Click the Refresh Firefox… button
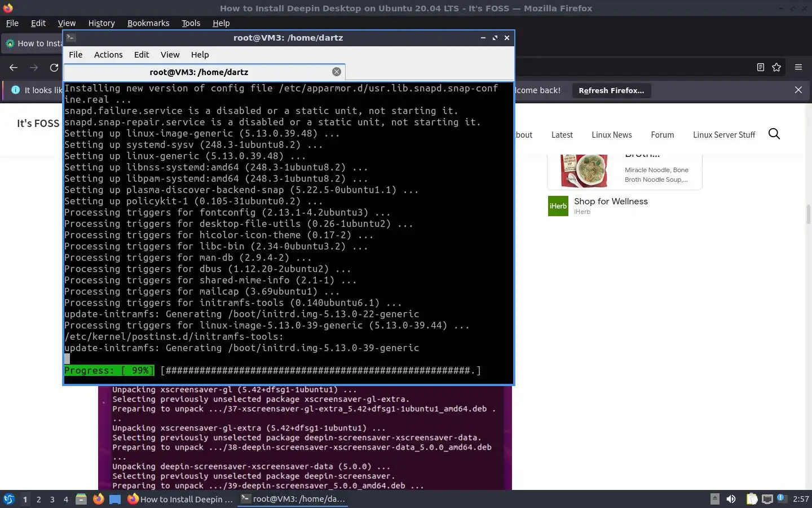The height and width of the screenshot is (508, 812). 611,90
